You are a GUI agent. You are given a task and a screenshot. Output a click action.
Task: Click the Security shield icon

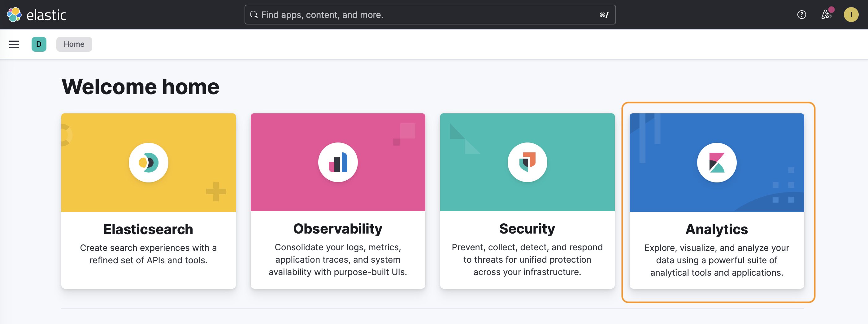(x=527, y=163)
